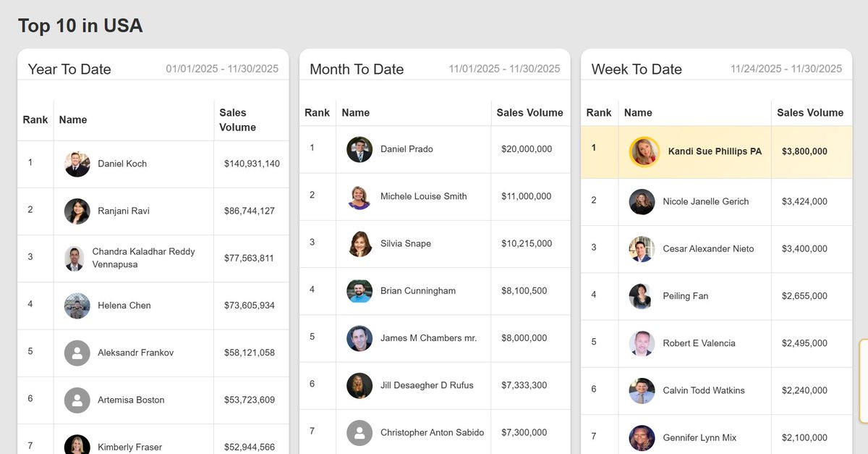
Task: Click Peiling Fan's profile picture
Action: (x=642, y=296)
